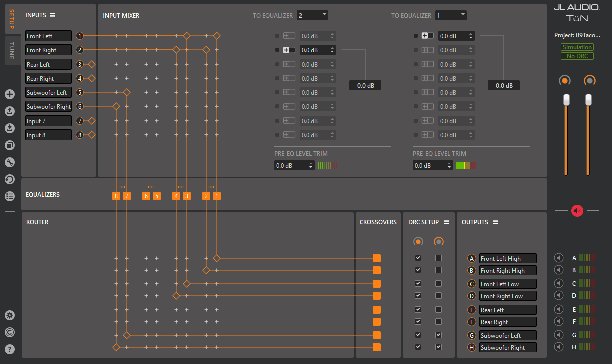Click the download tray icon in the sidebar
The image size is (612, 364).
(10, 128)
